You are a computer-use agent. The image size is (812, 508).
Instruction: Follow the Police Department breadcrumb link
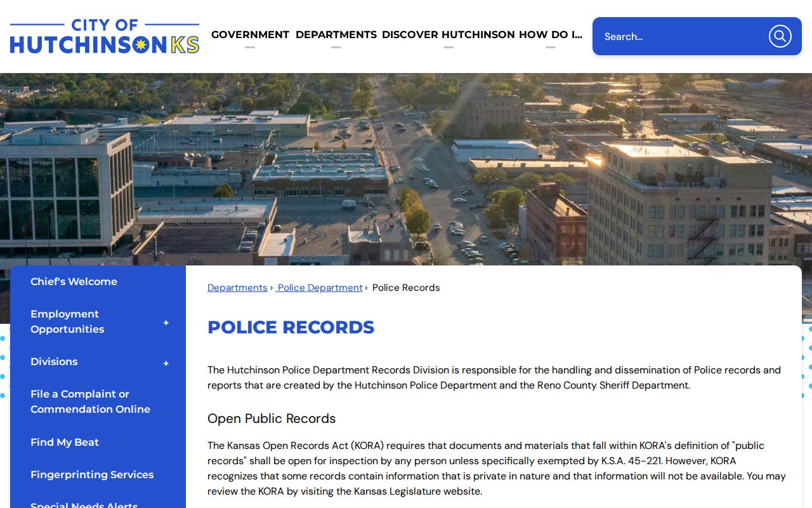click(x=320, y=288)
